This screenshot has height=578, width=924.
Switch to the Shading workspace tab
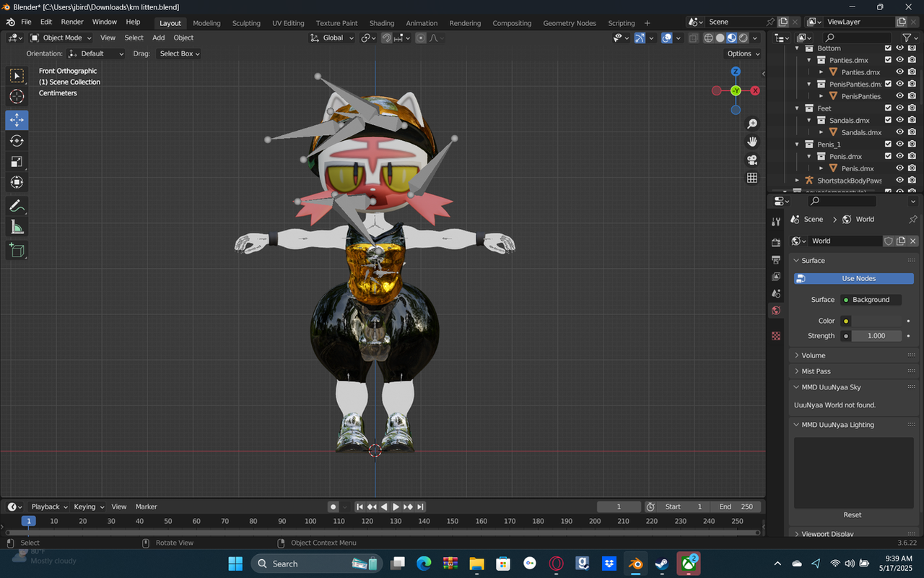coord(382,23)
